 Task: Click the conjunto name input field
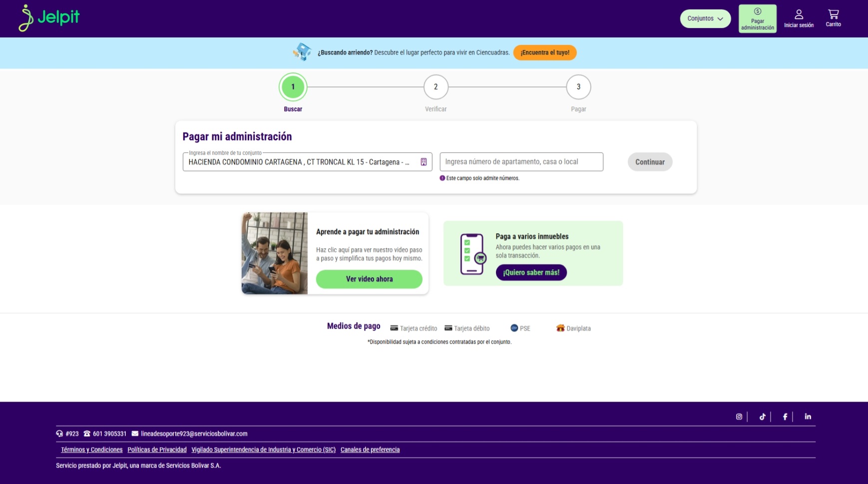307,162
